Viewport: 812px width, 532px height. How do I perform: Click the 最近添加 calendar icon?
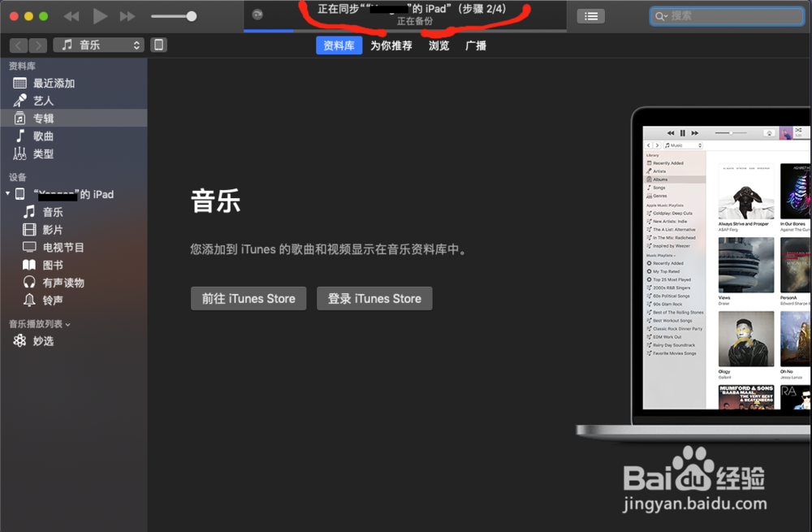(x=19, y=83)
